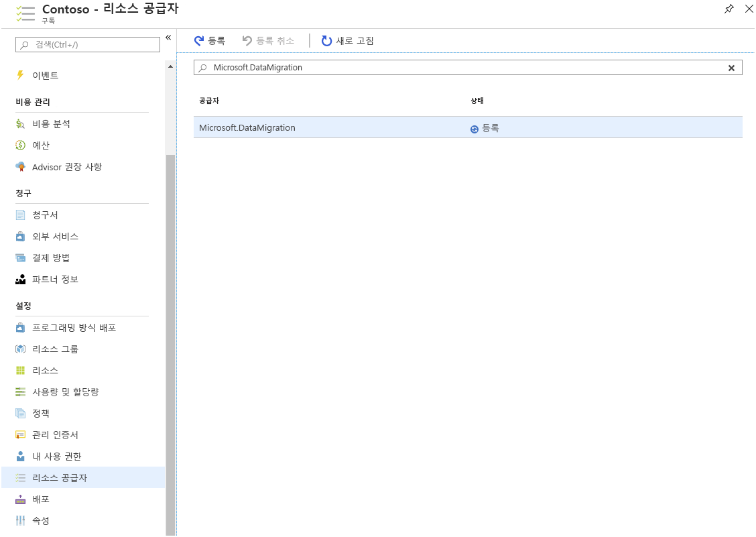Open 청구서 menu item
756x537 pixels.
click(x=46, y=215)
